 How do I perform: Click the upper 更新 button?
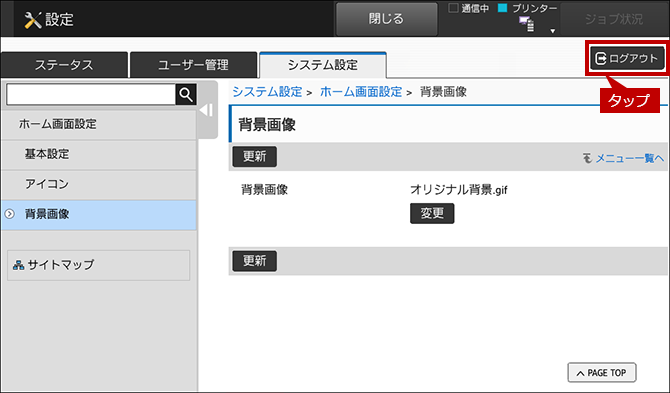tap(255, 157)
